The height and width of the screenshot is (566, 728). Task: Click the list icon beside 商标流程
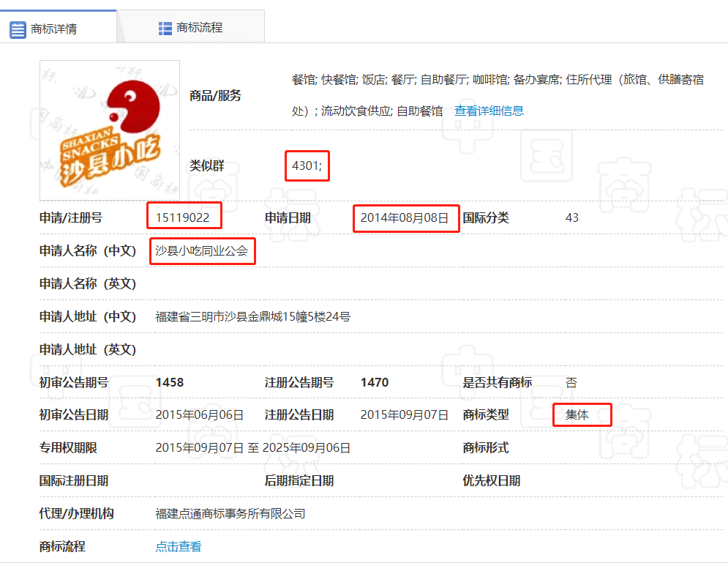tap(165, 29)
